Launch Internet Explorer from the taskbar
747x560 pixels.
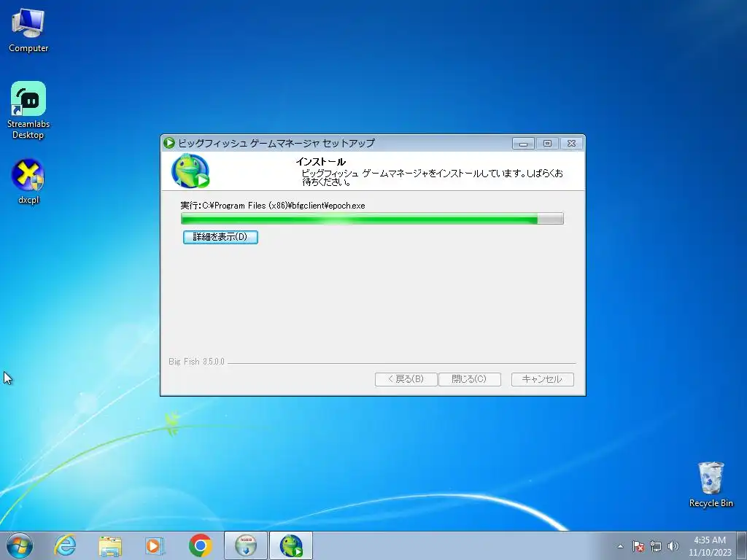point(65,545)
